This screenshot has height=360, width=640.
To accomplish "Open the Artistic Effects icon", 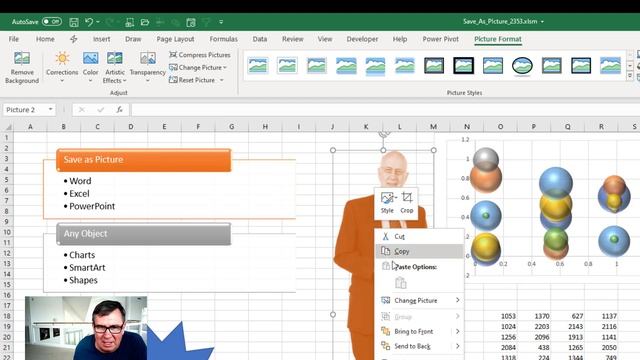I will click(x=115, y=58).
